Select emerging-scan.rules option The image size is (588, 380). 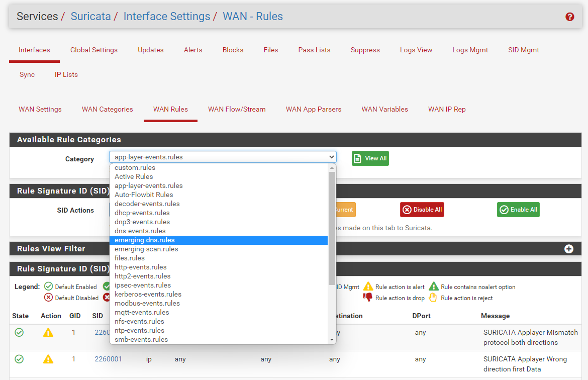pos(219,249)
